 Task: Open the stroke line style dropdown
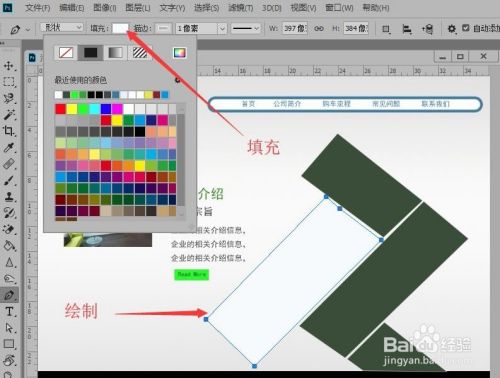coord(246,29)
